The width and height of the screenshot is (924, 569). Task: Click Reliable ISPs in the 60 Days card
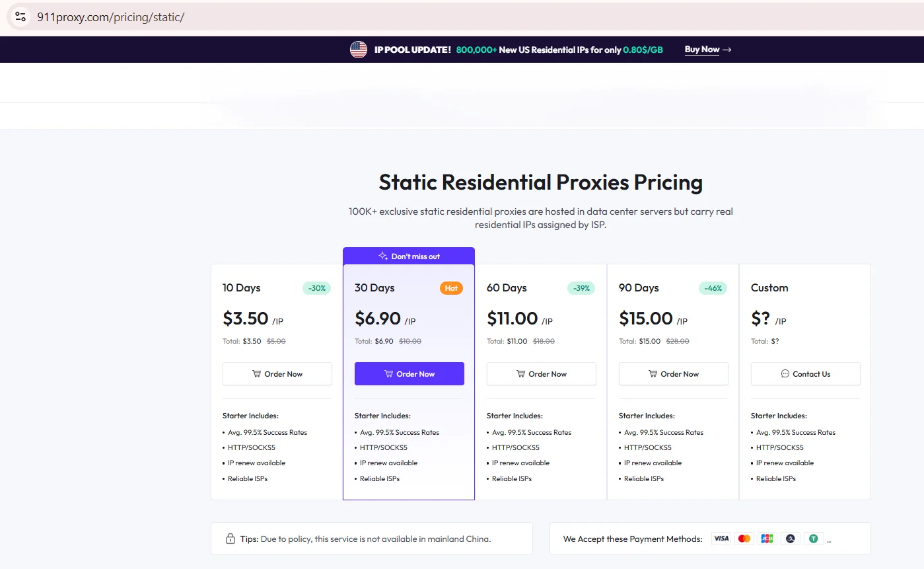click(x=512, y=478)
